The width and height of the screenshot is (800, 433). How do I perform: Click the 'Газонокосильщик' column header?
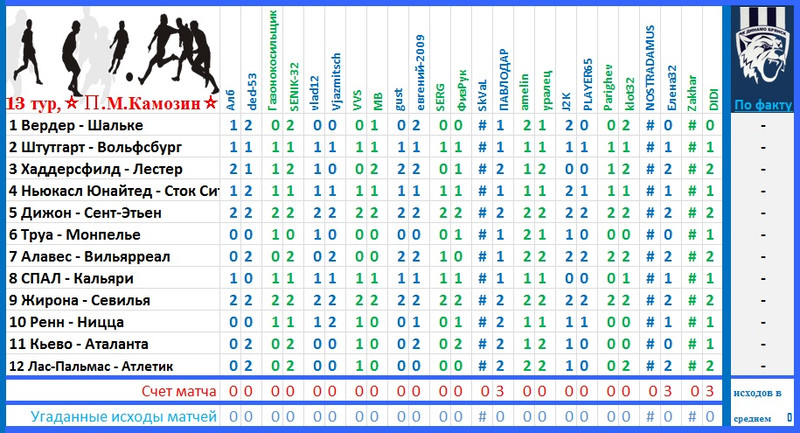point(272,60)
